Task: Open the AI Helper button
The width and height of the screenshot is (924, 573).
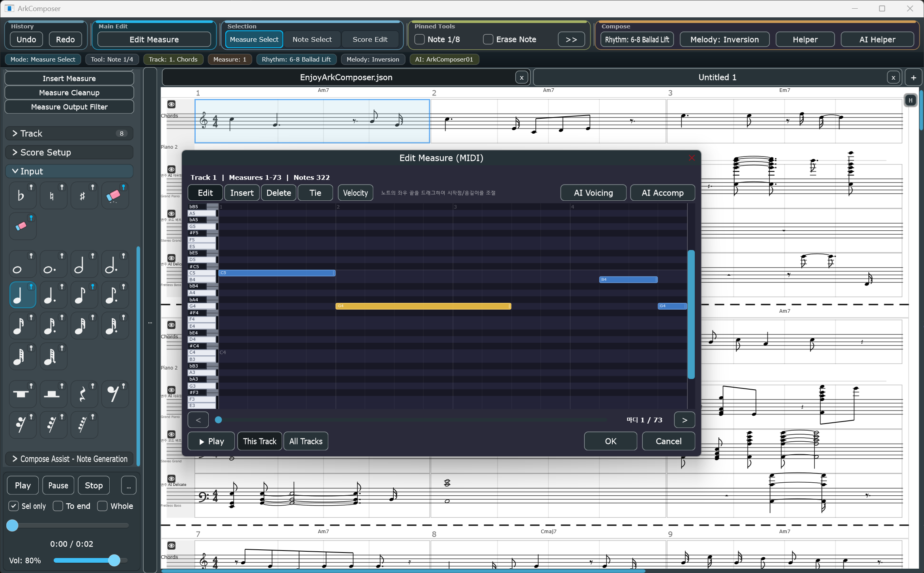Action: pyautogui.click(x=877, y=39)
